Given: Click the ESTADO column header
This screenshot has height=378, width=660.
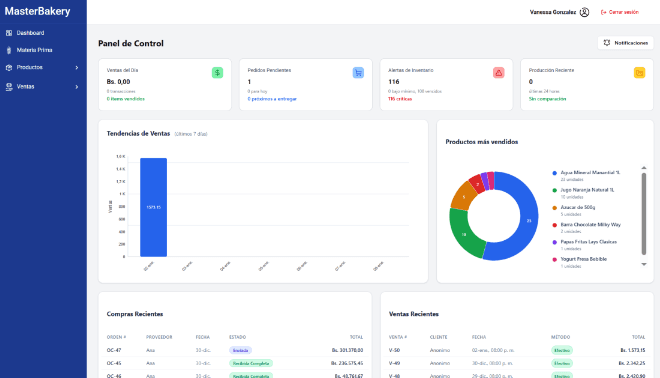Looking at the screenshot, I should point(237,337).
